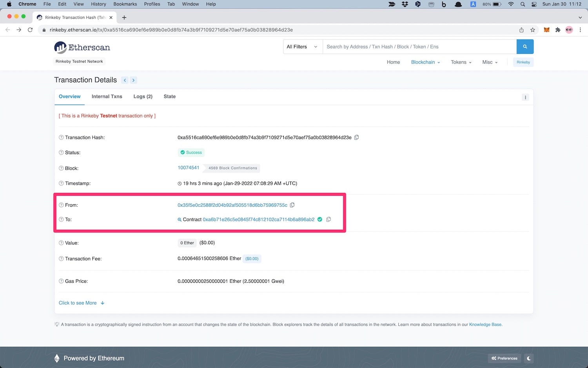Click help icon next to Timestamp
Image resolution: width=588 pixels, height=368 pixels.
click(x=61, y=183)
